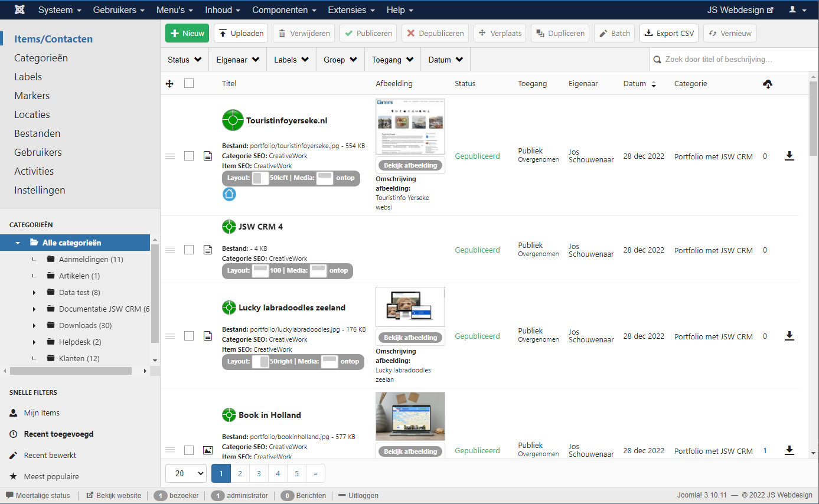The height and width of the screenshot is (504, 819).
Task: Sort by the Datum column header
Action: [x=639, y=84]
